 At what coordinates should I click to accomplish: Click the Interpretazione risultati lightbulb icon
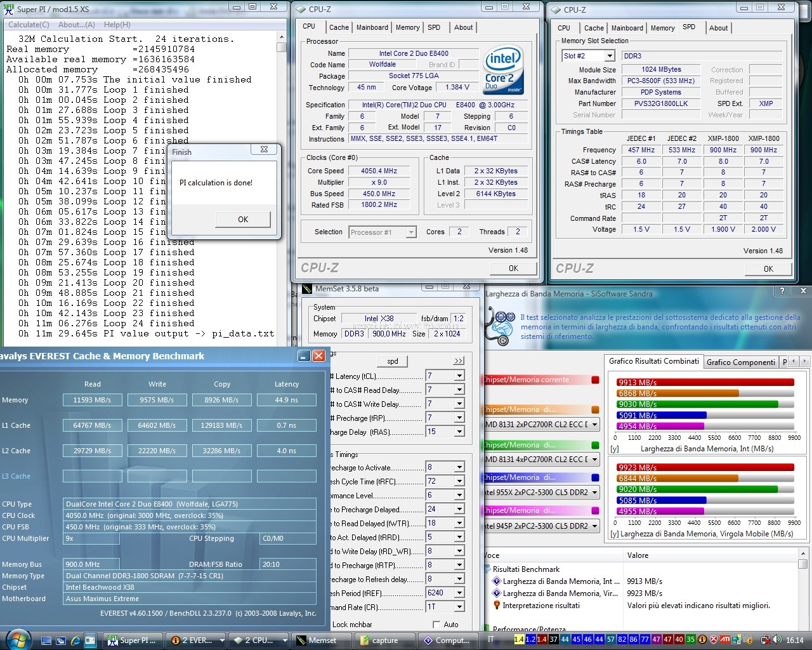pos(497,606)
